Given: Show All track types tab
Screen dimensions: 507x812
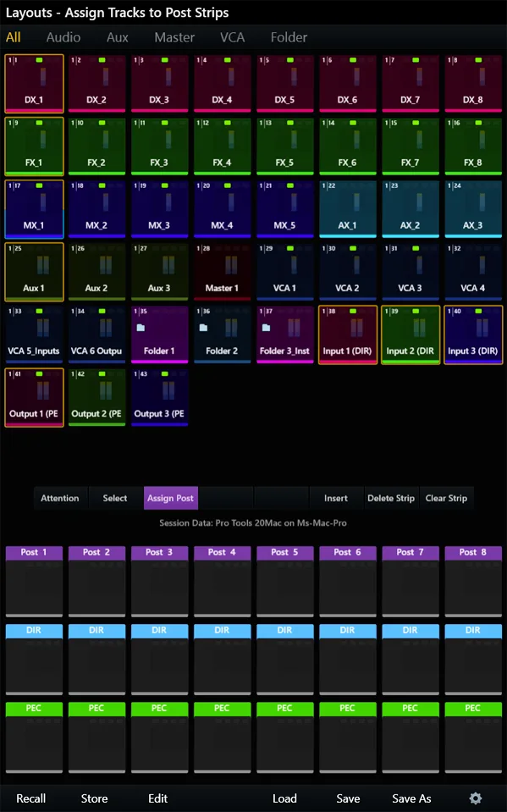Looking at the screenshot, I should click(14, 37).
